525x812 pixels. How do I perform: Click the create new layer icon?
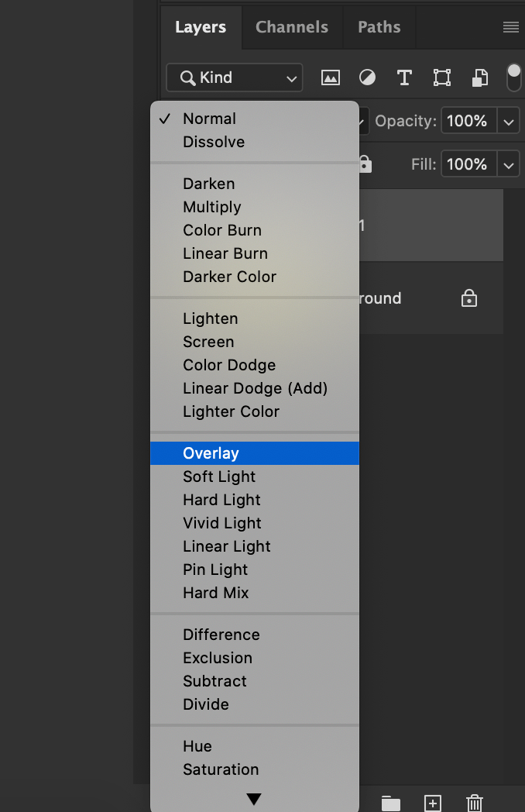coord(433,803)
